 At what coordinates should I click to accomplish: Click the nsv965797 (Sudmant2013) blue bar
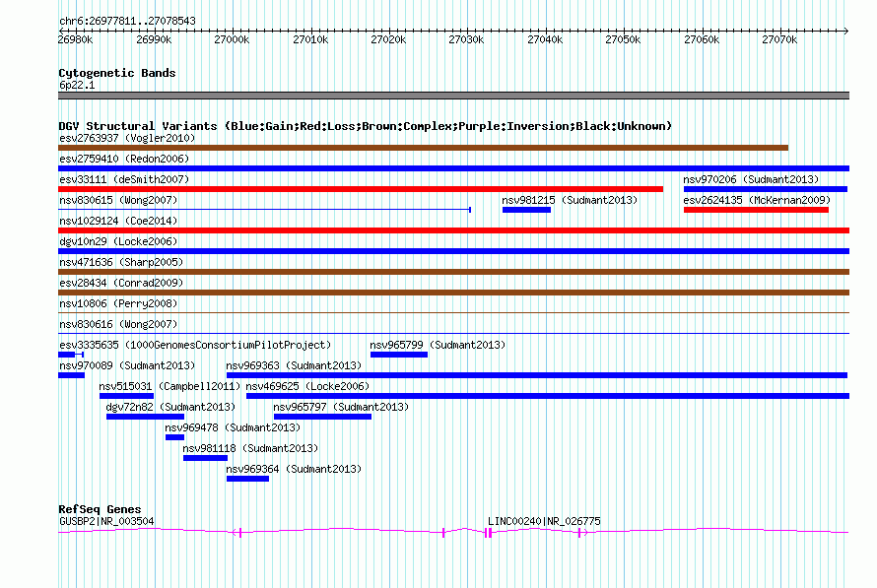pyautogui.click(x=323, y=417)
